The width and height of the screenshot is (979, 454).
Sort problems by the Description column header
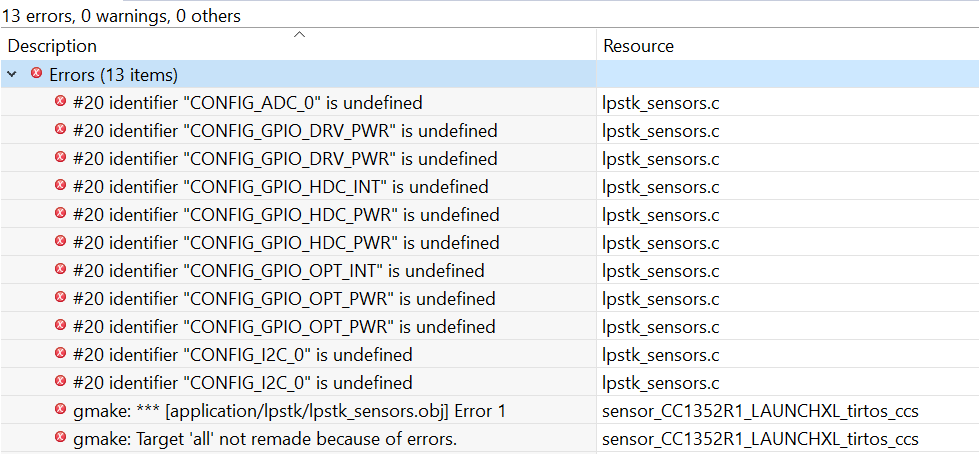[52, 46]
